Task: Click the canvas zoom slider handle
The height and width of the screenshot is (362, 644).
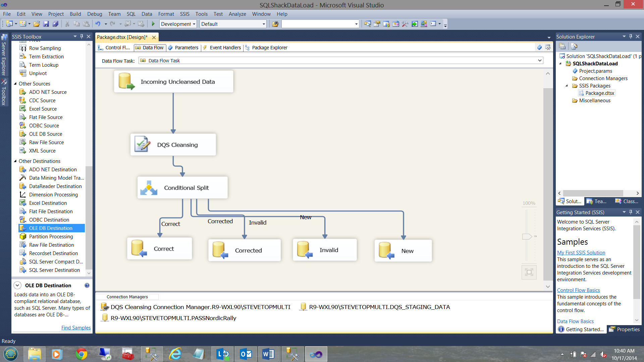Action: tap(527, 237)
